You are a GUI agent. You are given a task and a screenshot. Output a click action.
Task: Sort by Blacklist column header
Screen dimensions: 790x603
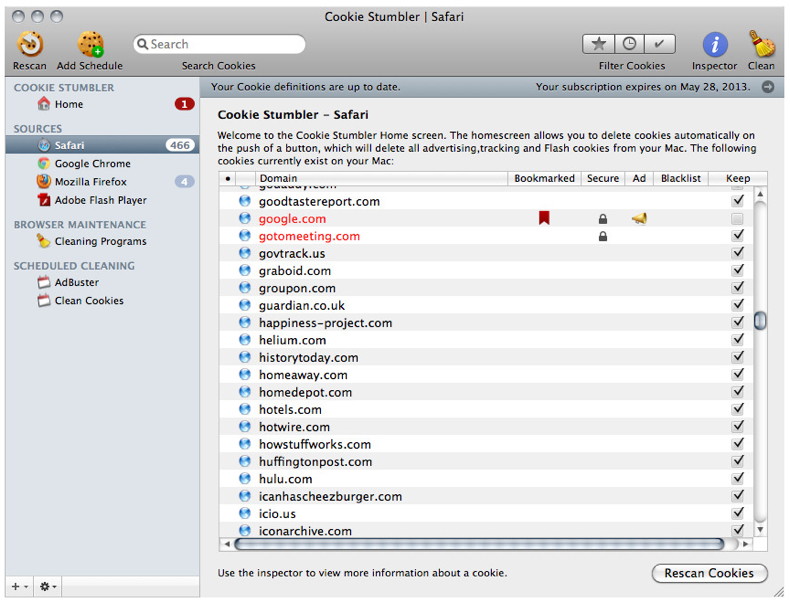coord(681,178)
